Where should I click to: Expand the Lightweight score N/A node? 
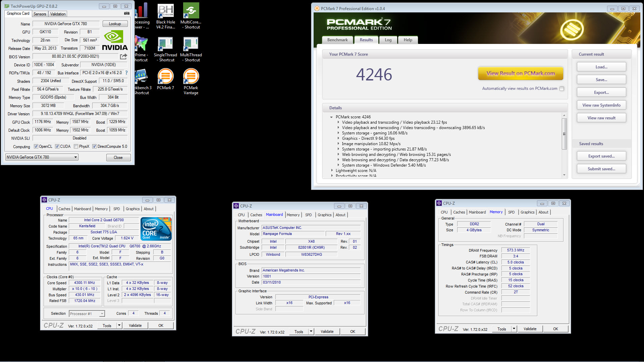point(332,171)
